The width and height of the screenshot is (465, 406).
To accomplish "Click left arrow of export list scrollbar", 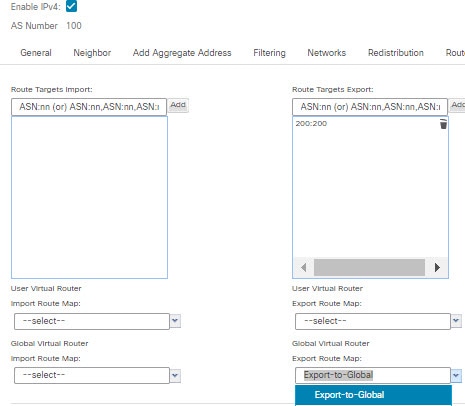I will point(303,267).
